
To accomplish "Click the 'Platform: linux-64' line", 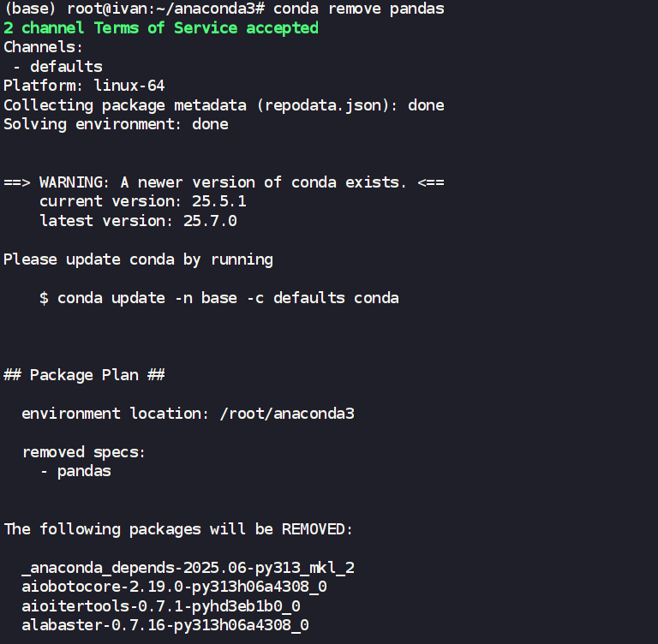I will (84, 86).
